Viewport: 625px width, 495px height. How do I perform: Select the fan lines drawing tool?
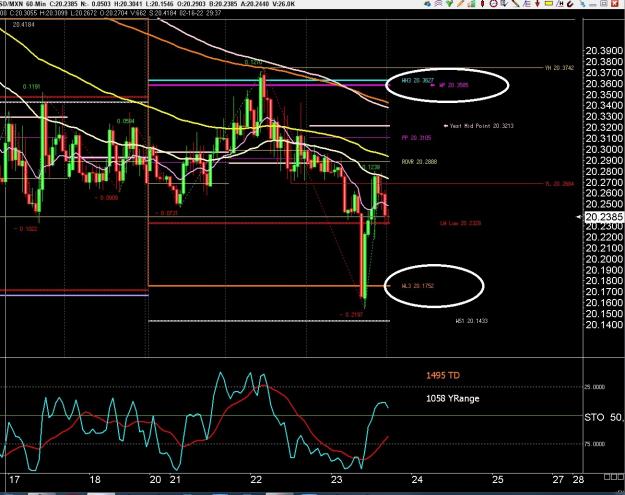527,4
